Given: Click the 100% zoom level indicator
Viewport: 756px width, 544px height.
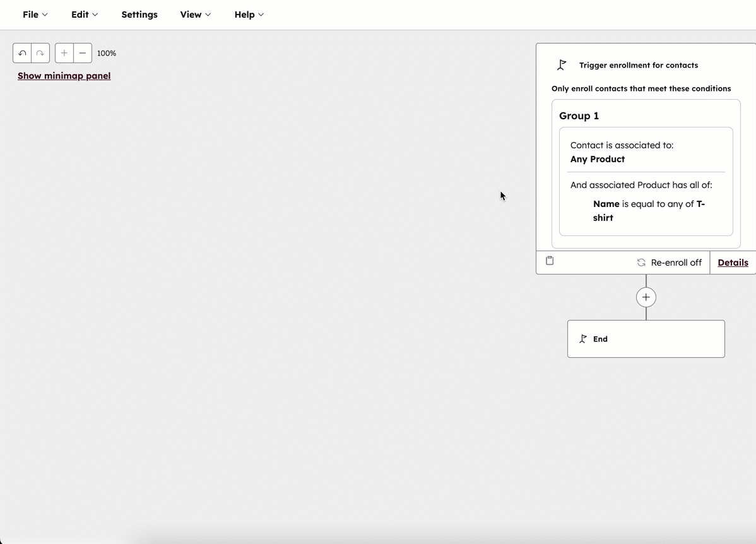Looking at the screenshot, I should [x=107, y=53].
